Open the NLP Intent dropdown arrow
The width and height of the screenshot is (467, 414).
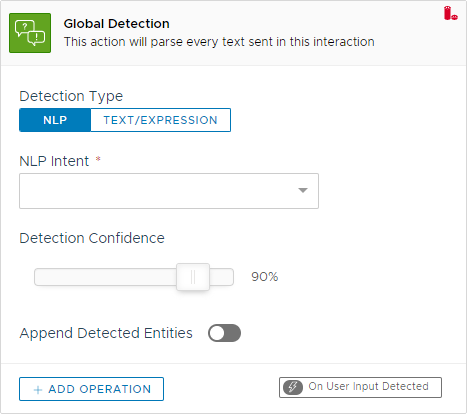(303, 190)
